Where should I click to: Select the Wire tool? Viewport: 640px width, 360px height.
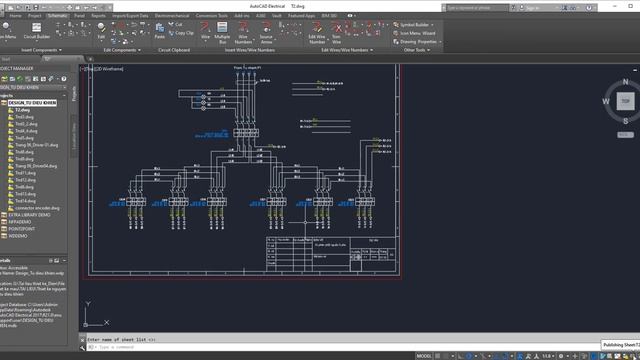(x=205, y=31)
